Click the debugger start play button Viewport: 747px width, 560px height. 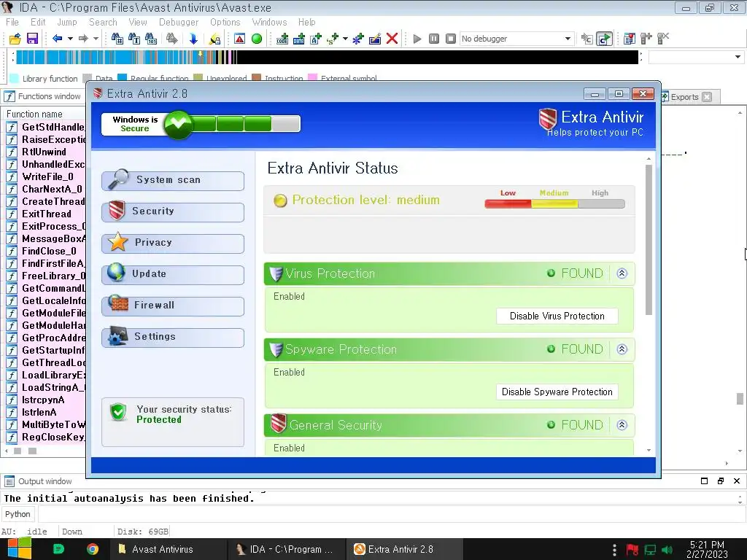click(417, 39)
